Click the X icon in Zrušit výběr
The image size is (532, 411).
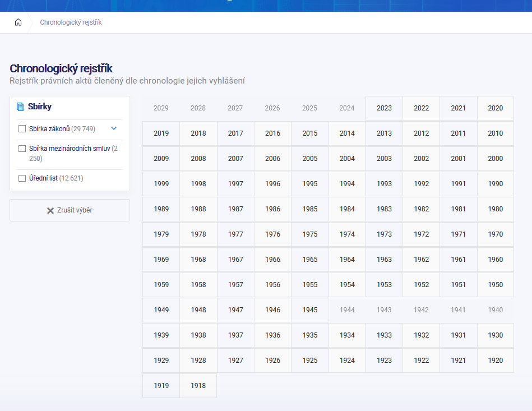50,210
